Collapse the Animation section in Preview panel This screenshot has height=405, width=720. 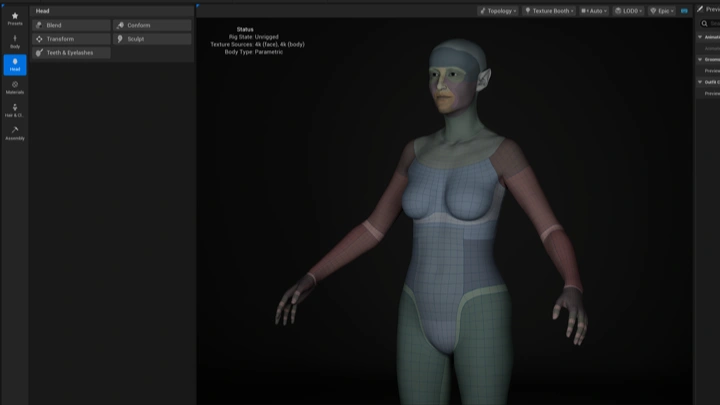pos(699,36)
